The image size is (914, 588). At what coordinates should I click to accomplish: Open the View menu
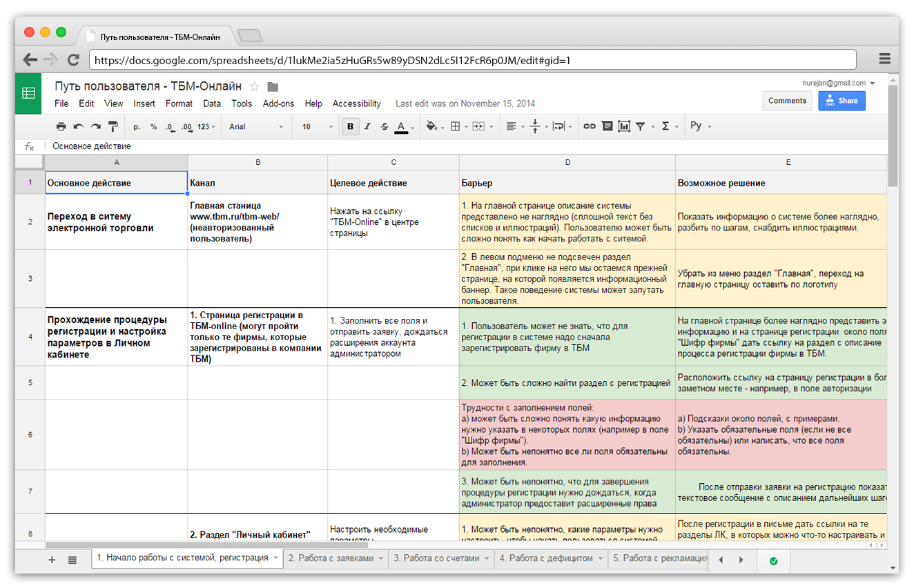tap(114, 104)
